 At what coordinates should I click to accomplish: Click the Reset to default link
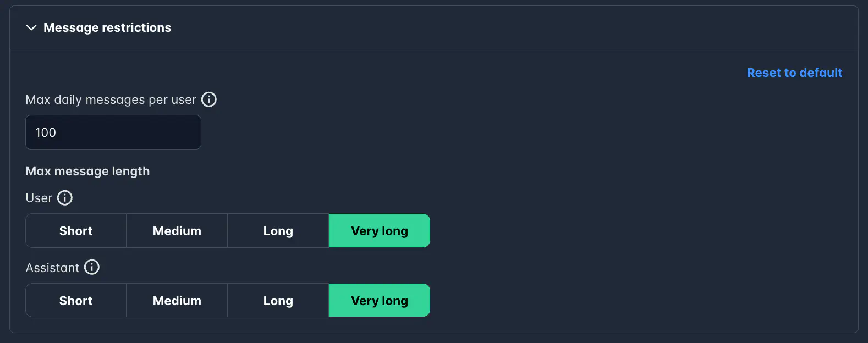click(794, 73)
